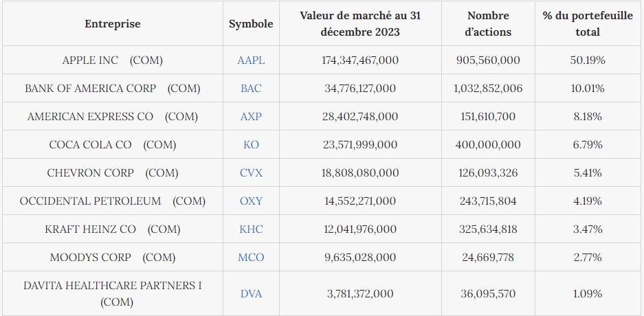Select the Valeur de marché column header
Image resolution: width=644 pixels, height=316 pixels.
click(359, 24)
